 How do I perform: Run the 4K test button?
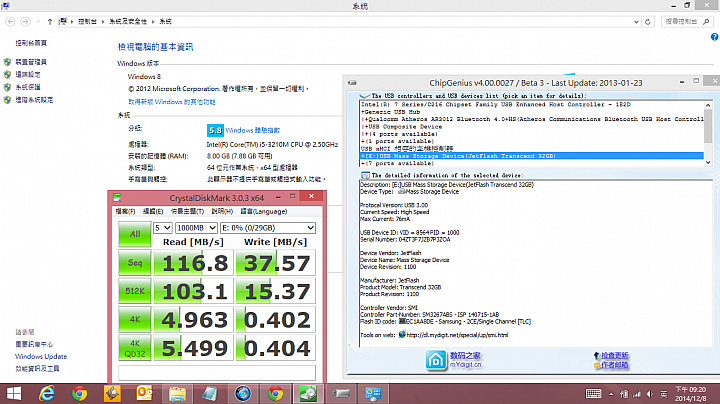pyautogui.click(x=135, y=320)
